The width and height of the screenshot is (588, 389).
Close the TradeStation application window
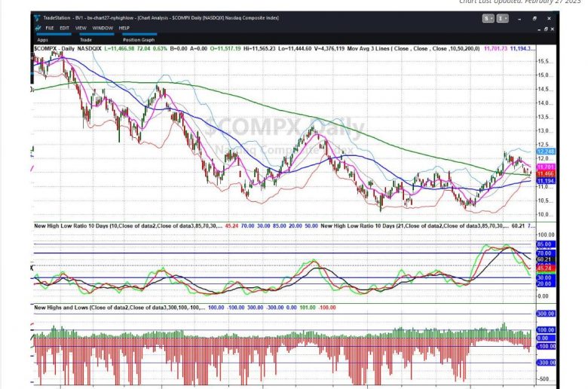[x=549, y=18]
